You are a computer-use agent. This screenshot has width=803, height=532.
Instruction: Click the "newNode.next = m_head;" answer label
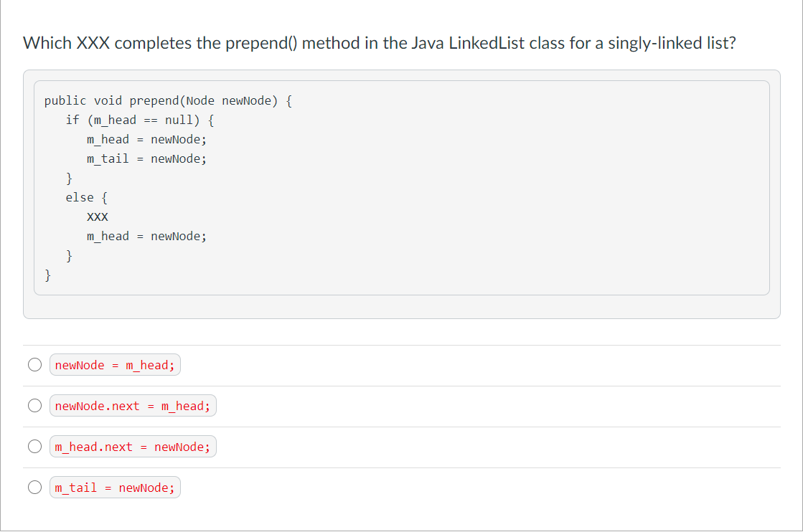pyautogui.click(x=133, y=405)
